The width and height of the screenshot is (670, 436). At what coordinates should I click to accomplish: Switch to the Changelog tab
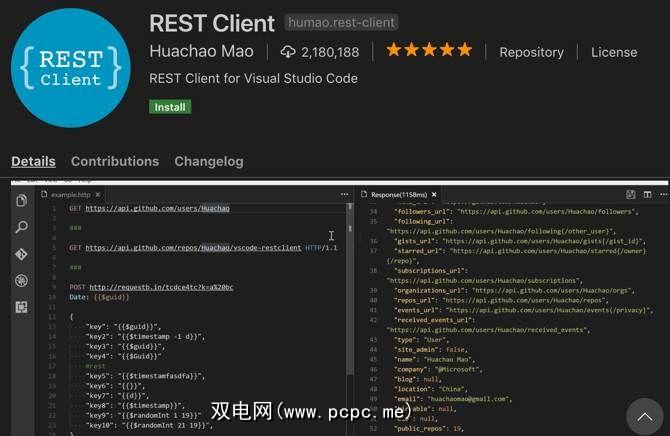pyautogui.click(x=208, y=161)
